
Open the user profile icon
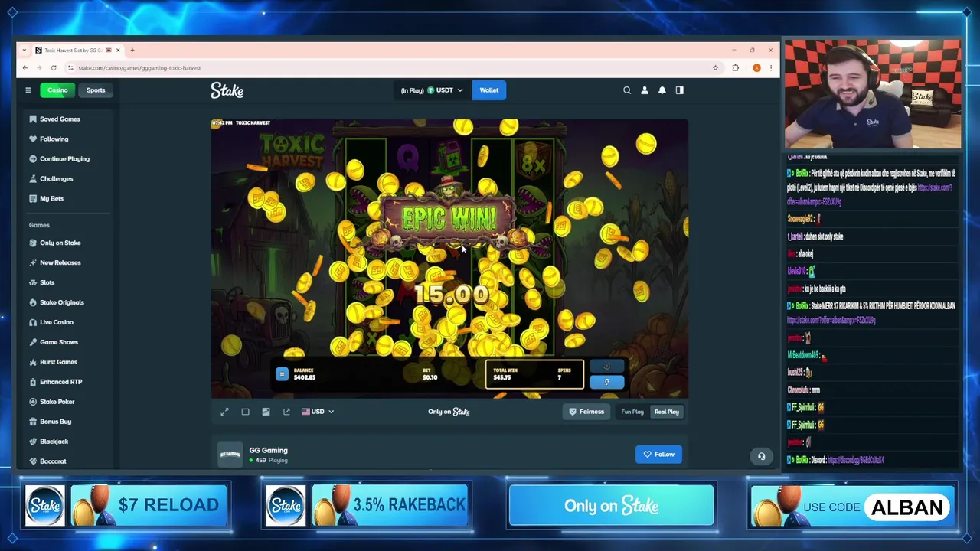pyautogui.click(x=645, y=90)
